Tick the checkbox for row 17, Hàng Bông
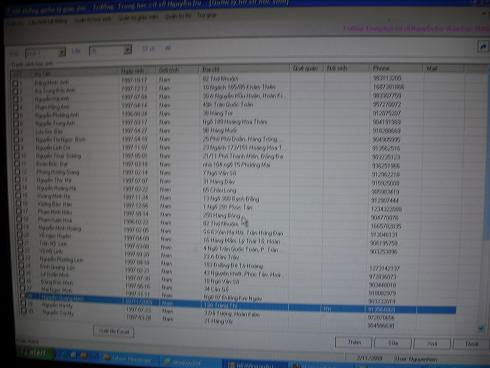Viewport: 490px width, 368px height. pos(19,212)
